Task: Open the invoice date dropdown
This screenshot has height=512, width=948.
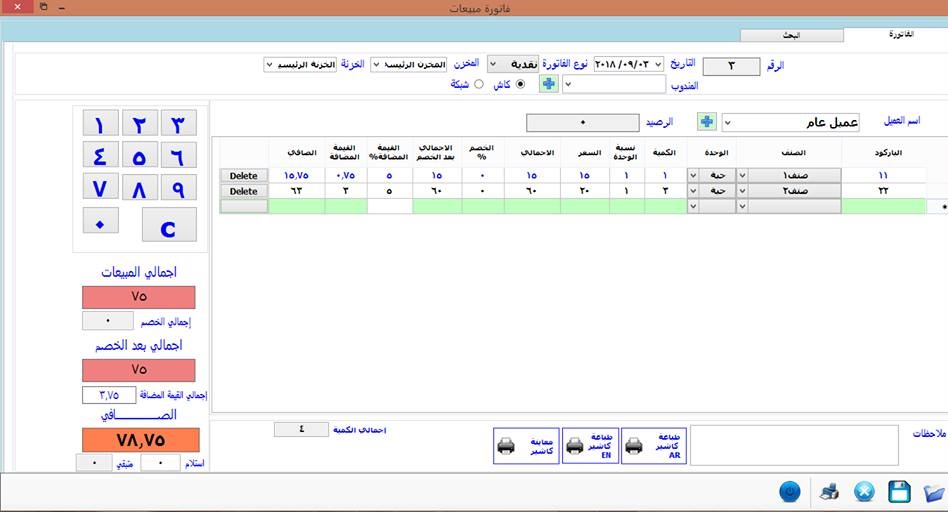Action: (658, 64)
